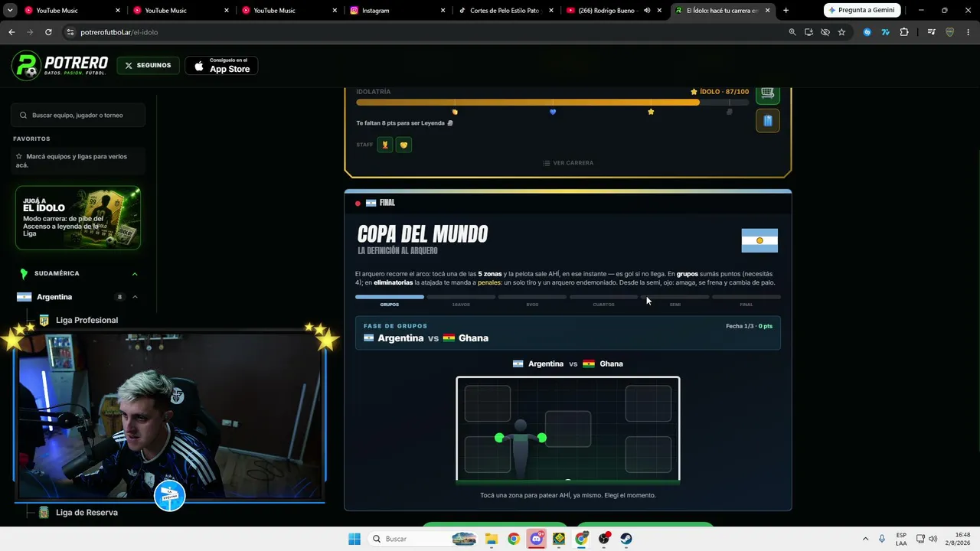The width and height of the screenshot is (980, 551).
Task: Shoot at the top-right goal zone
Action: tap(648, 403)
